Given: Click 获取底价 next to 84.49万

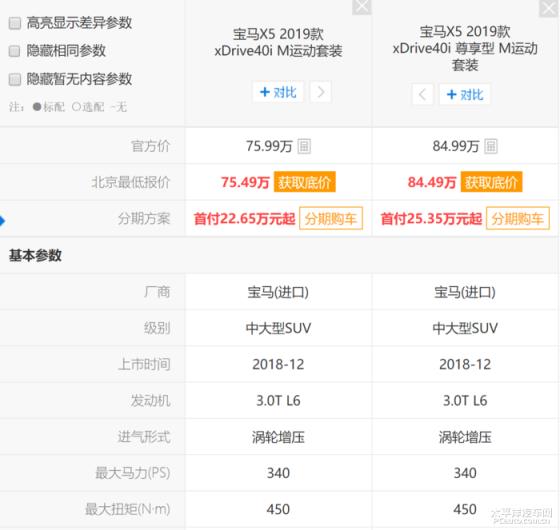Looking at the screenshot, I should point(491,182).
